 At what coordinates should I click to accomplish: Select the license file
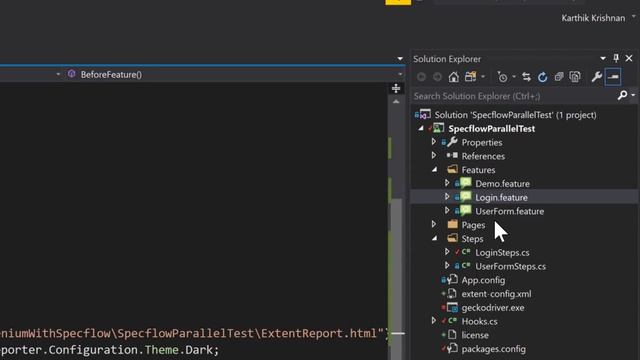point(475,335)
